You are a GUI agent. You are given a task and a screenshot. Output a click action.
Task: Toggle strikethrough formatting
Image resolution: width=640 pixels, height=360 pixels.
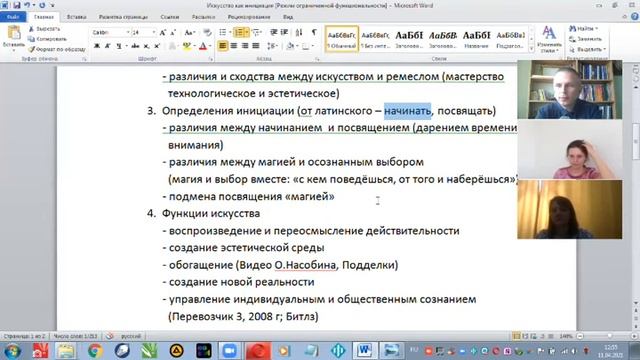click(135, 46)
